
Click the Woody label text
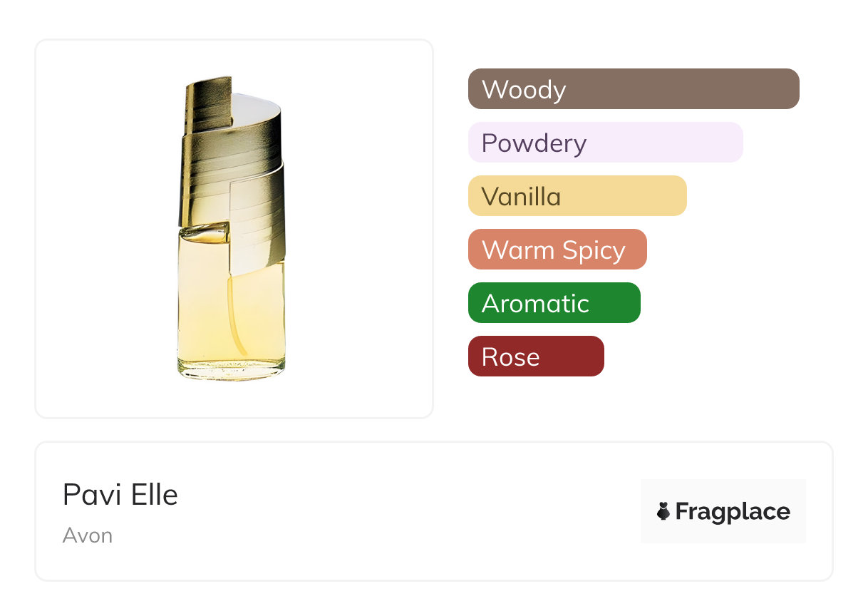coord(524,90)
